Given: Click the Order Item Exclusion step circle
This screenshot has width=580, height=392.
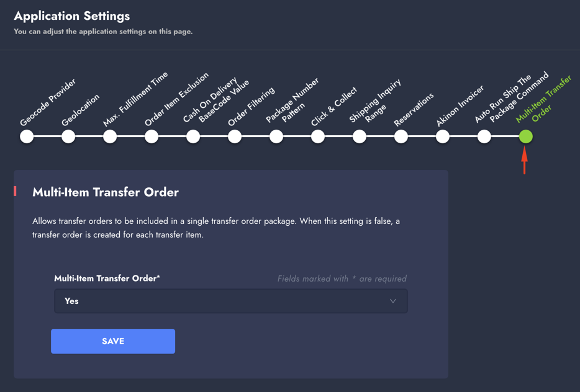Looking at the screenshot, I should pyautogui.click(x=152, y=136).
